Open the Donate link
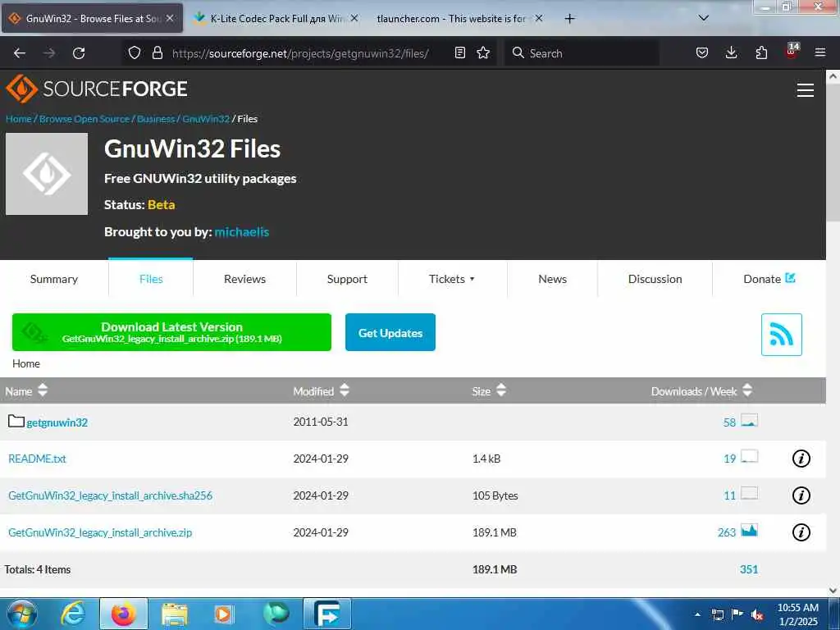Image resolution: width=840 pixels, height=630 pixels. point(769,279)
